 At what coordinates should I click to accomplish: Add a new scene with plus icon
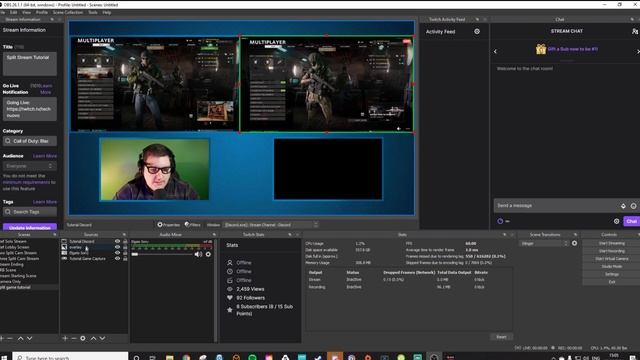pyautogui.click(x=2, y=338)
